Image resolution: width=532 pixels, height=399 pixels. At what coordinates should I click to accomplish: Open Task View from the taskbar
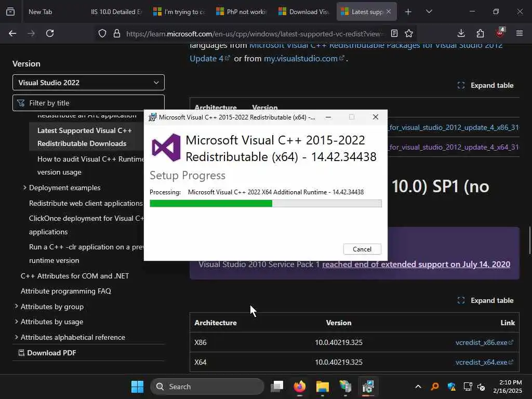277,387
